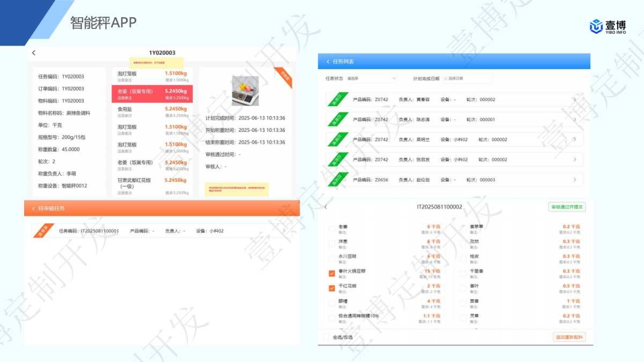Image resolution: width=644 pixels, height=362 pixels.
Task: Click the back arrow in the 任务列表 header
Action: [328, 61]
